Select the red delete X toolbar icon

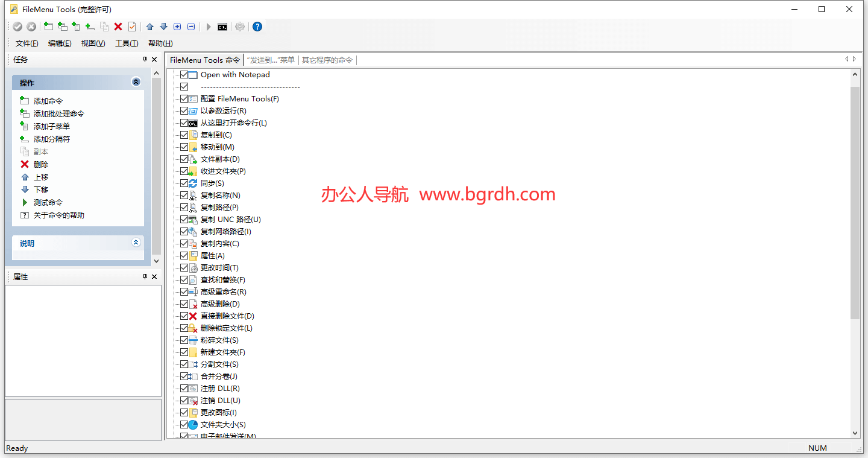(x=118, y=27)
